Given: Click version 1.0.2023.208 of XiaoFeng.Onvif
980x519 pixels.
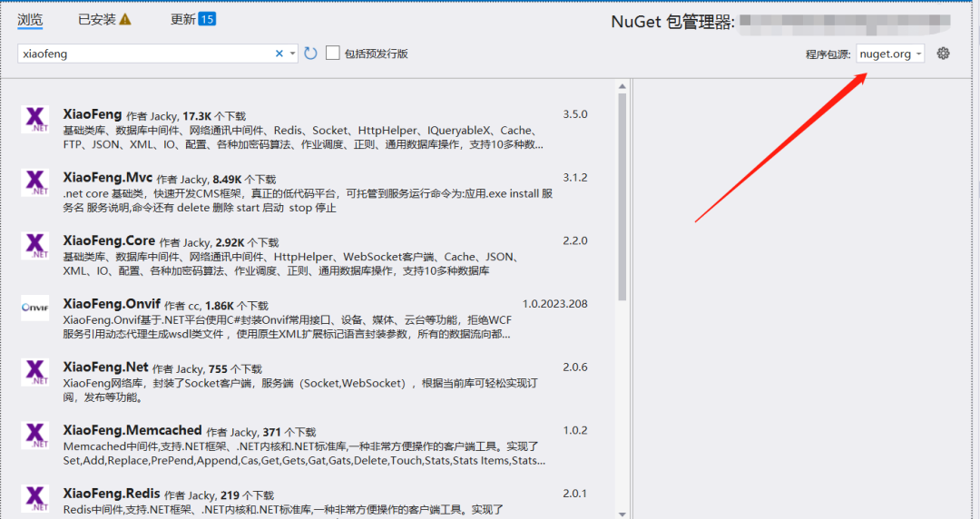Looking at the screenshot, I should 555,304.
